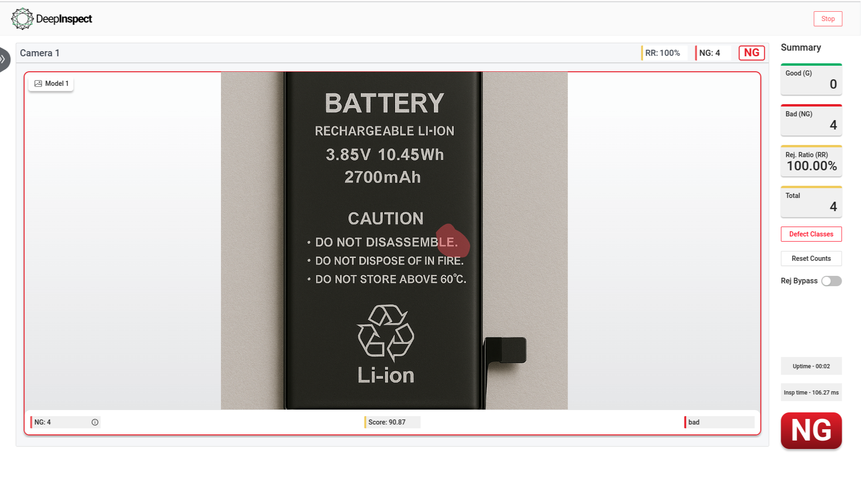Open the Model 1 image tag
This screenshot has height=494, width=868.
[x=51, y=84]
